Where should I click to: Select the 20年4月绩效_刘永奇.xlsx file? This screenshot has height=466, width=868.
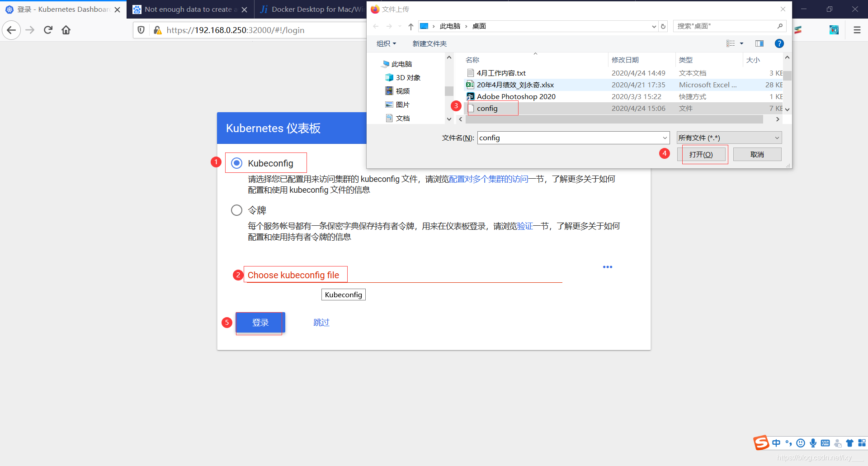coord(515,85)
